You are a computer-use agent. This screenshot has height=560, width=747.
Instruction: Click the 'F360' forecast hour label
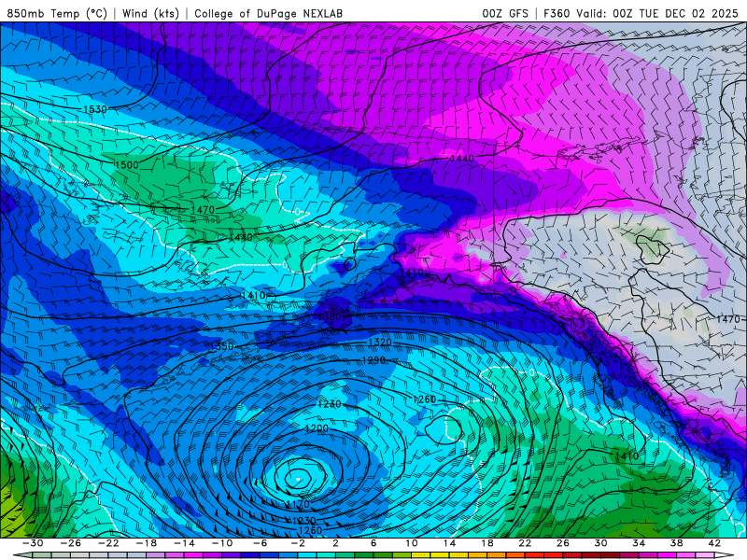coord(557,13)
